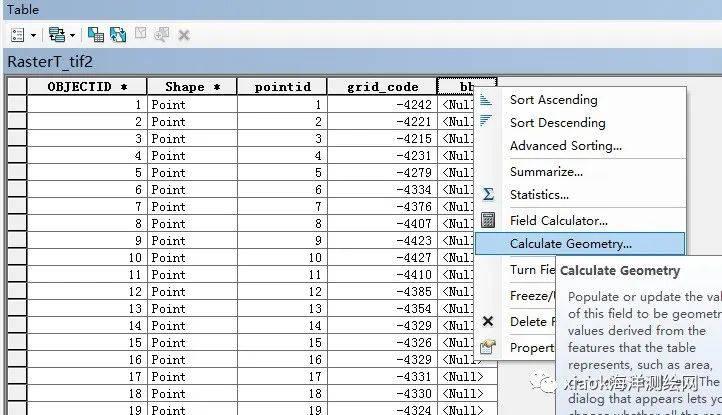
Task: Open the Table Options menu icon
Action: point(16,35)
